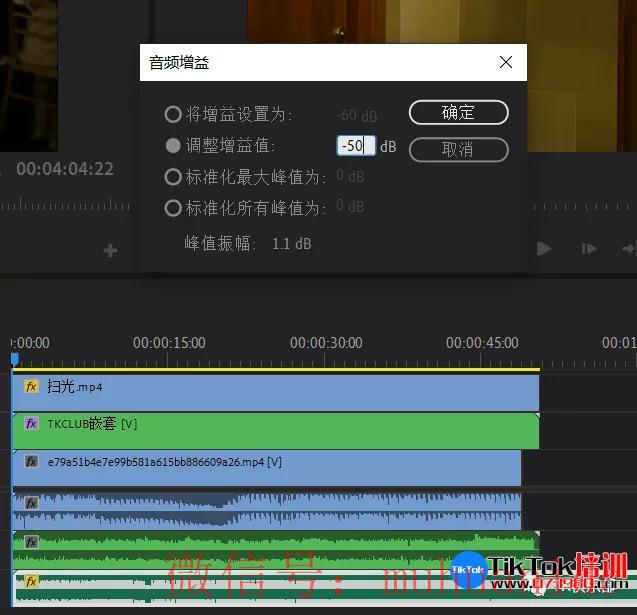Click the yellow fx badge on the bottom audio clip
Screen dimensions: 637x615
point(31,581)
